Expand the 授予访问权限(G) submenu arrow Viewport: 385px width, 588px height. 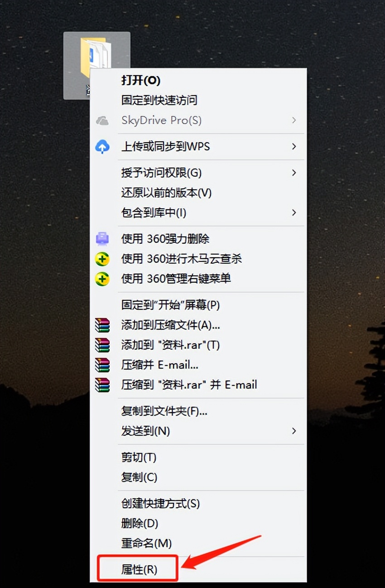click(x=294, y=173)
